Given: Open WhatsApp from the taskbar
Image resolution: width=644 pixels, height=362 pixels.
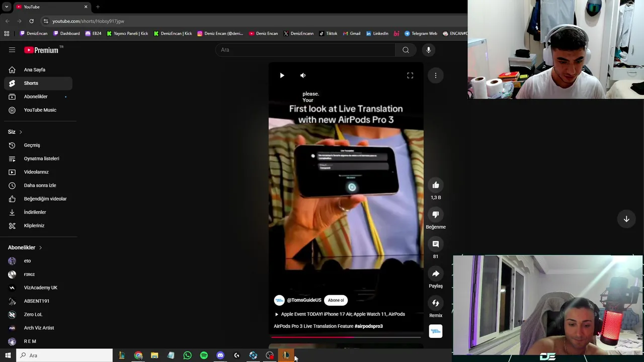Looking at the screenshot, I should click(x=187, y=355).
